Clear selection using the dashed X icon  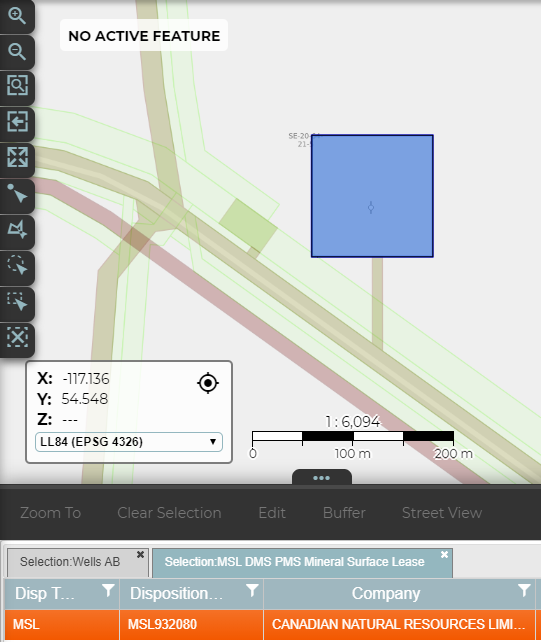coord(17,338)
